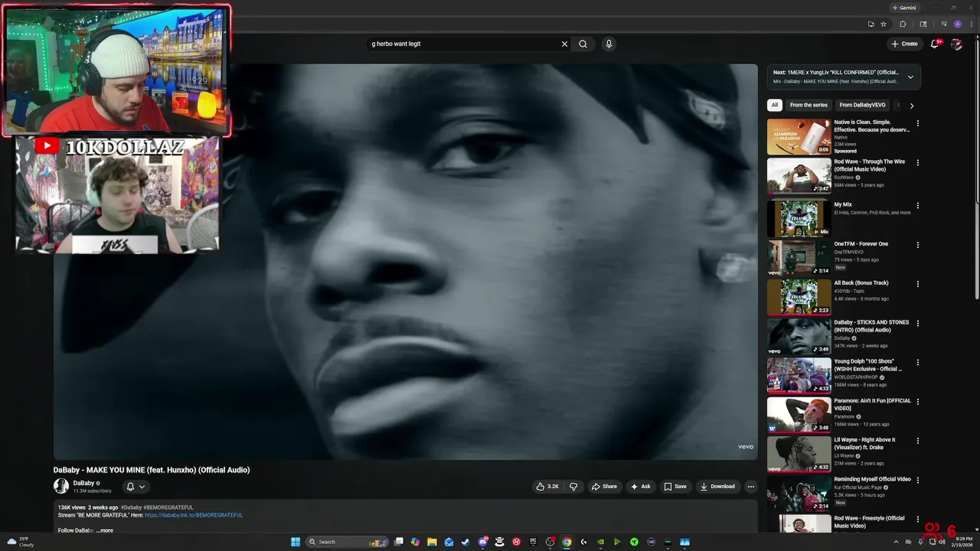Open options for OneTFM Forever One

pyautogui.click(x=918, y=244)
